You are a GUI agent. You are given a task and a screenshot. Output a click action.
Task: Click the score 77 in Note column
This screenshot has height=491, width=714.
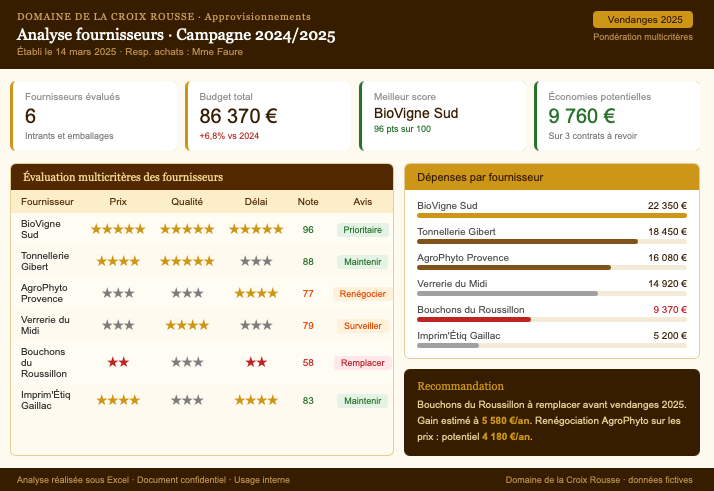point(308,293)
